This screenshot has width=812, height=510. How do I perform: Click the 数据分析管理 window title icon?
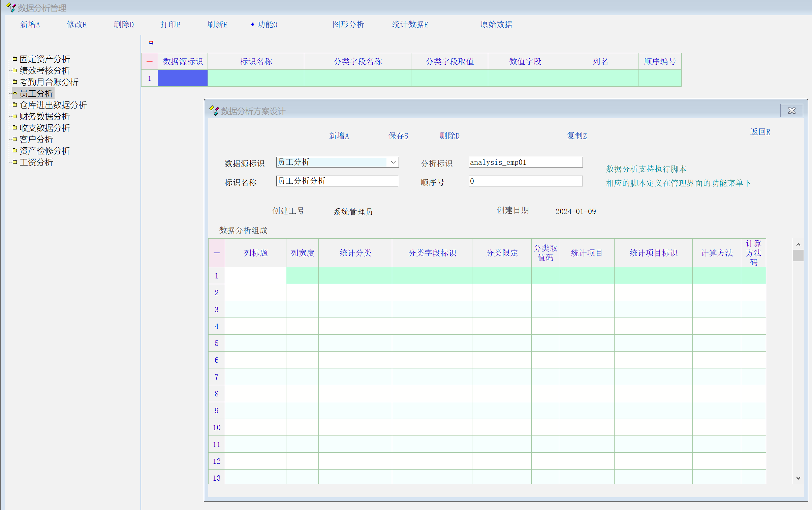10,7
